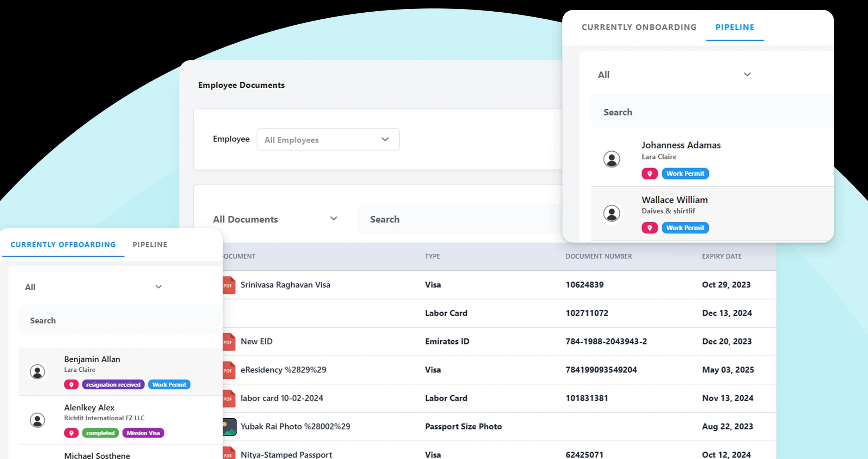This screenshot has width=868, height=459.
Task: Click pink location pin under Benjamin Allan
Action: pyautogui.click(x=71, y=384)
